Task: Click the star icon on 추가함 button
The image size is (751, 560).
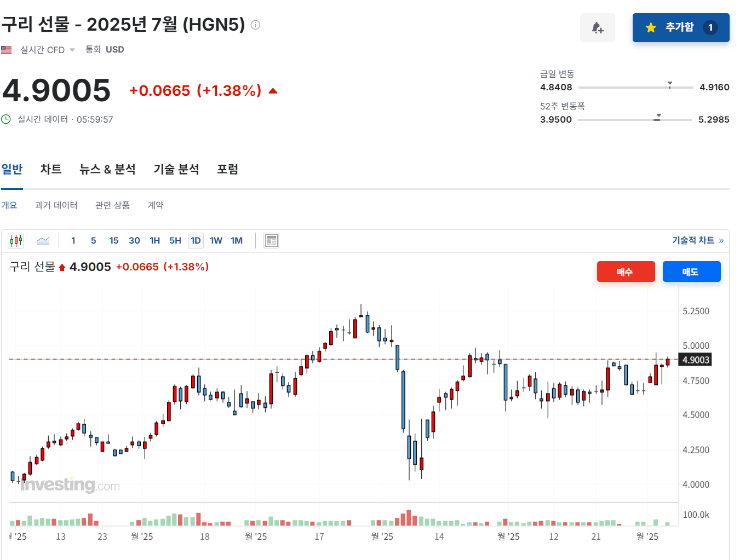Action: pyautogui.click(x=651, y=27)
